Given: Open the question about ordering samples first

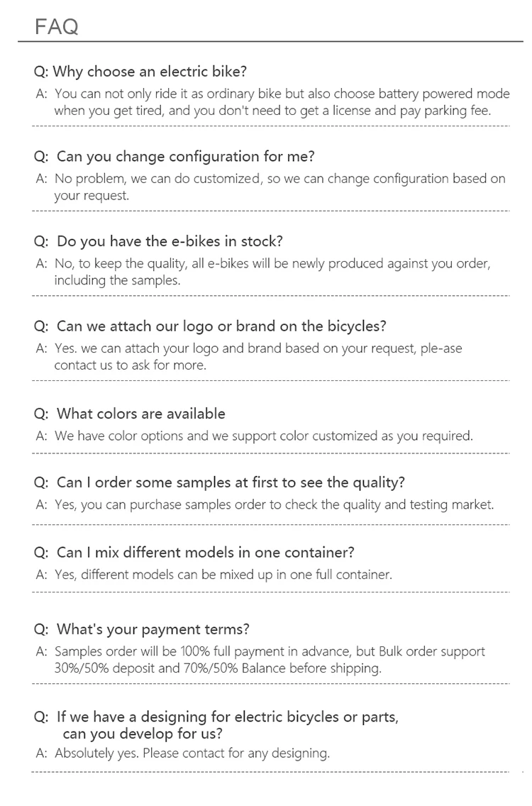Looking at the screenshot, I should [220, 482].
